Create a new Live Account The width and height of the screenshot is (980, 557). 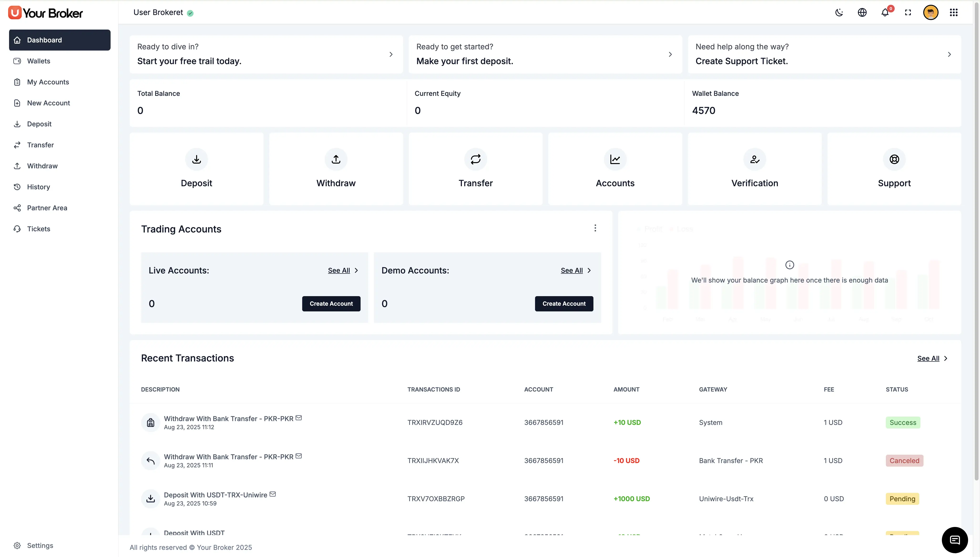click(x=331, y=303)
